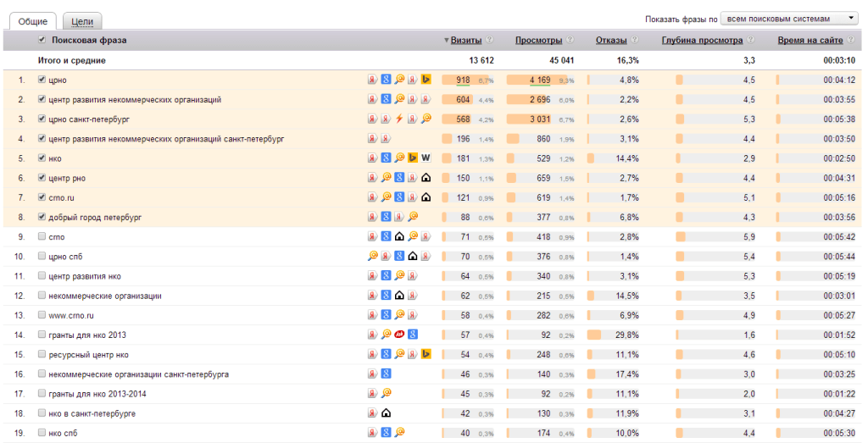Viewport: 868px width, 443px height.
Task: Check the "некоммерческие организации" phrase checkbox
Action: tap(42, 296)
